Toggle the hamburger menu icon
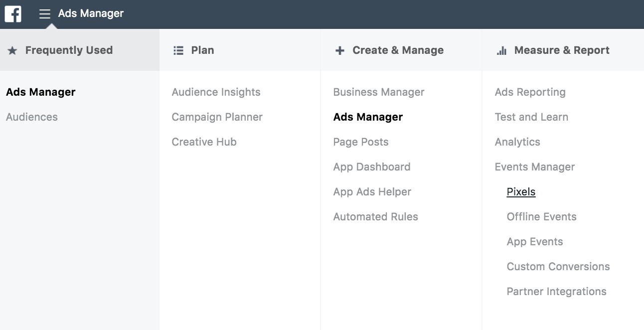 pyautogui.click(x=45, y=14)
